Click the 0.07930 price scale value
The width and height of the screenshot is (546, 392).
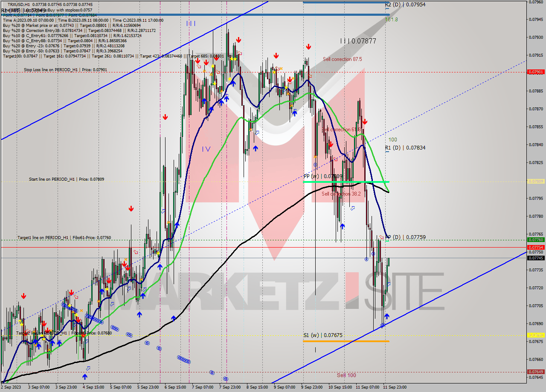point(536,37)
